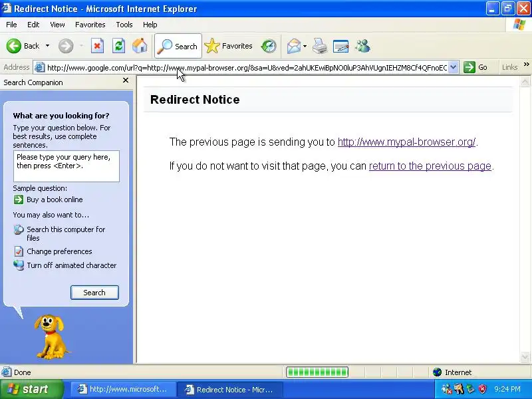Viewport: 532px width, 399px height.
Task: Print the page with printer icon
Action: (320, 46)
